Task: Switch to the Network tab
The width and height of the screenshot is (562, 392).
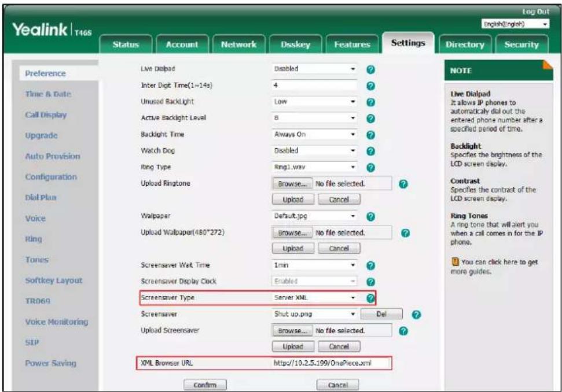Action: click(238, 45)
